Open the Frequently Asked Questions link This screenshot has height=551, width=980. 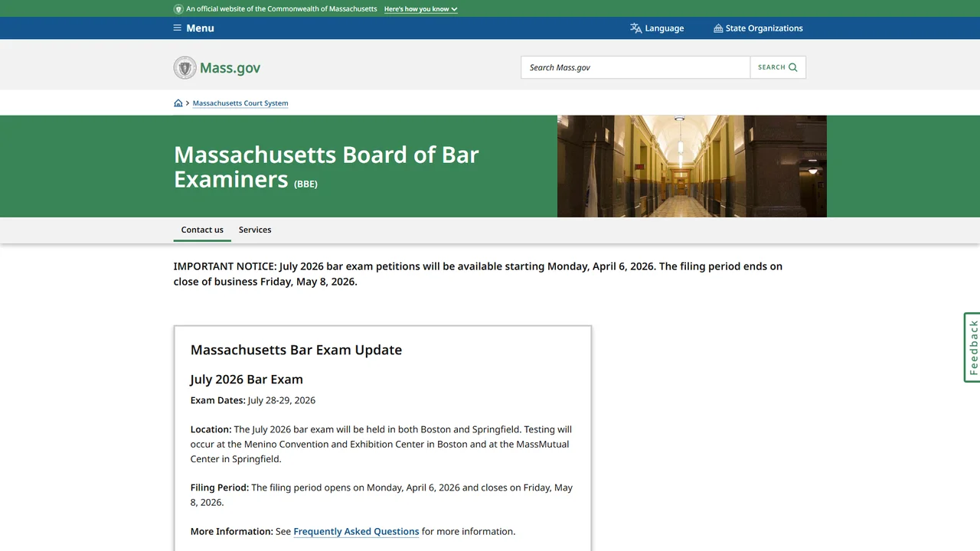point(356,531)
